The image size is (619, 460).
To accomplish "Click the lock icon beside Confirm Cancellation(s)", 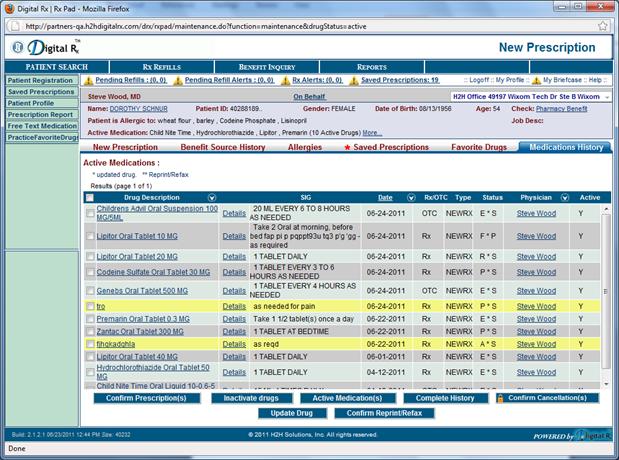I will (499, 398).
